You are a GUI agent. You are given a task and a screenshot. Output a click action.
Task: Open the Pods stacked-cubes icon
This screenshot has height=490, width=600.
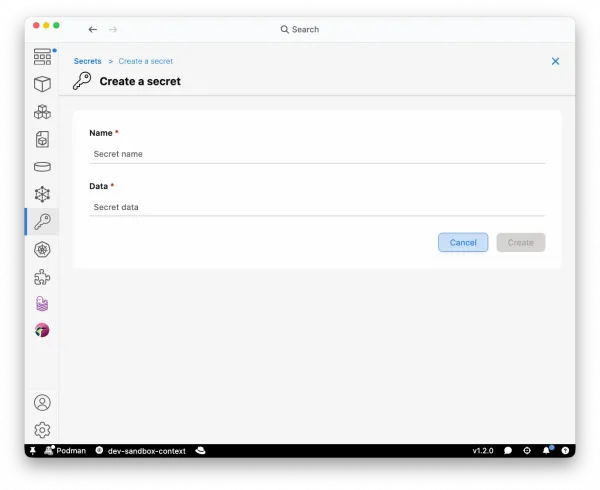[x=42, y=112]
